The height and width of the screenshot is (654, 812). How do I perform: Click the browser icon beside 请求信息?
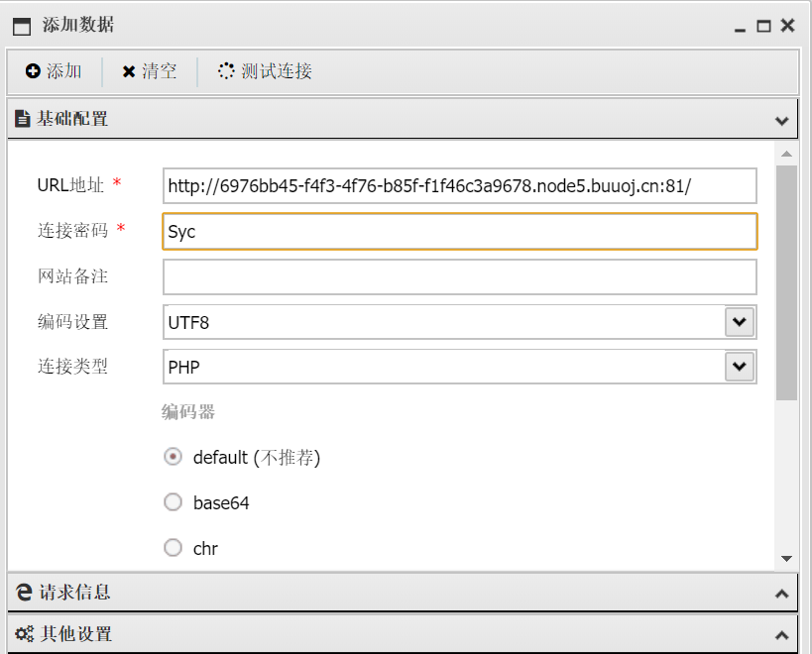24,592
